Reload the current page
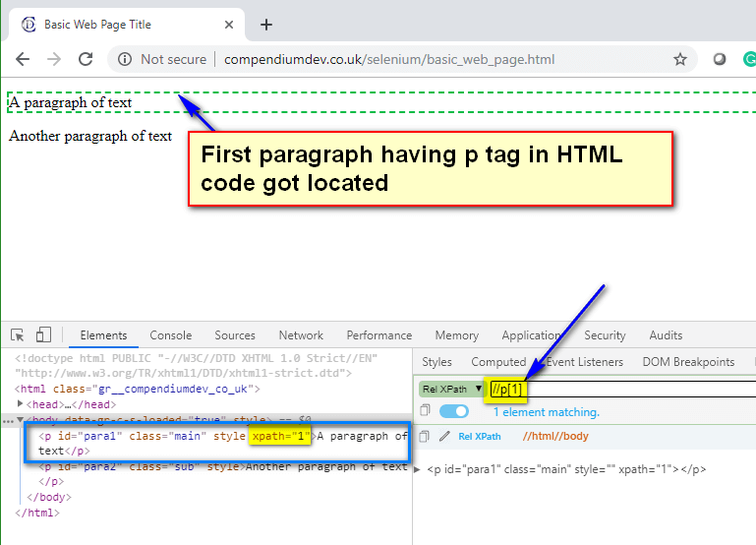Viewport: 756px width, 545px height. [x=86, y=59]
